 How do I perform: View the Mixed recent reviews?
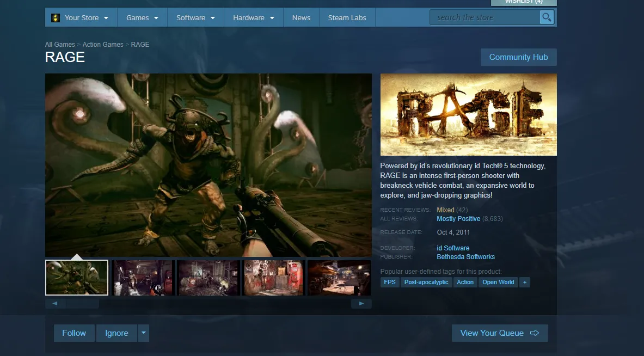(445, 210)
